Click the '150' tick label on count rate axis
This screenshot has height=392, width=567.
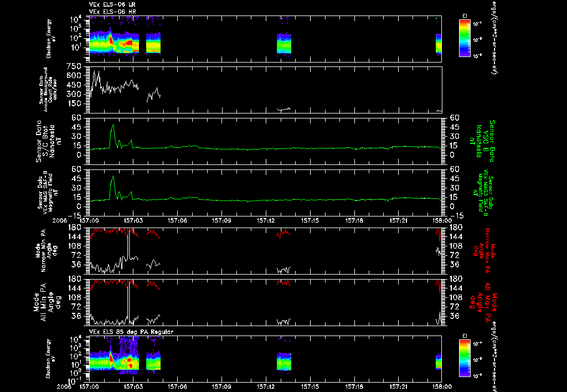point(74,104)
